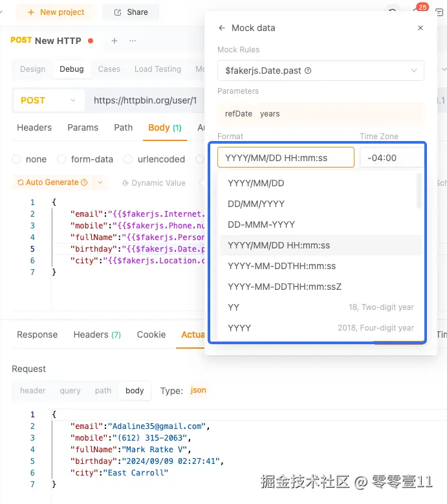Click the back arrow in Mock data panel
The width and height of the screenshot is (447, 504).
point(222,28)
